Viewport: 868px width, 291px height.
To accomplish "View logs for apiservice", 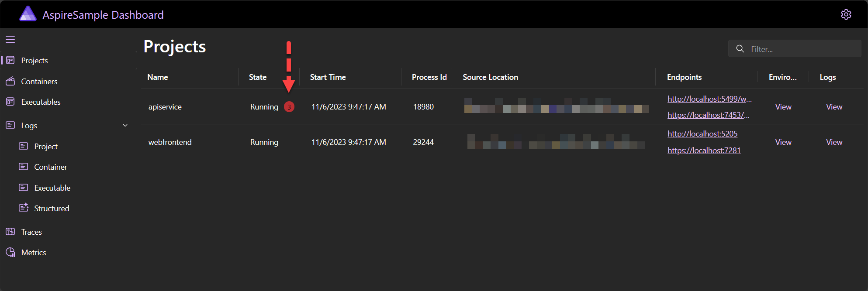I will pyautogui.click(x=834, y=107).
